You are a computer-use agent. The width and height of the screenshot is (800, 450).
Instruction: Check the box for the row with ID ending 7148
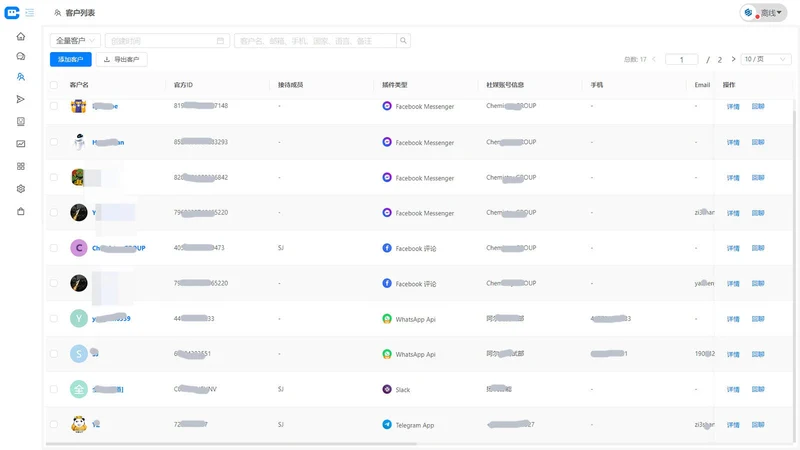tap(54, 106)
